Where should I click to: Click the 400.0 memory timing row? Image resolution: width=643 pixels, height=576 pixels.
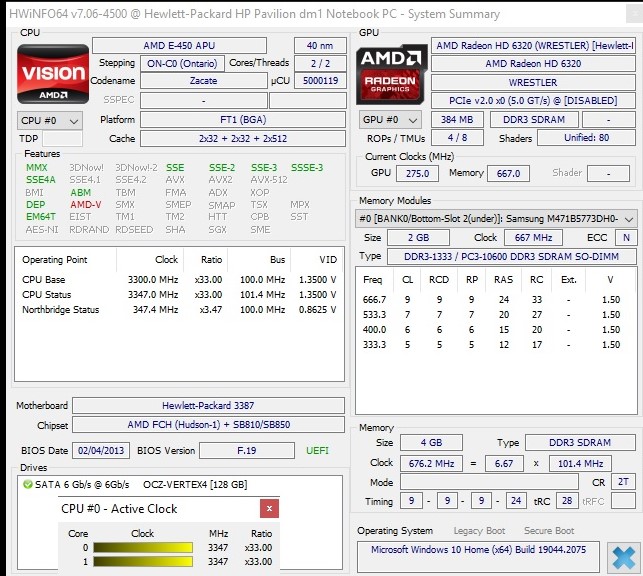pyautogui.click(x=495, y=330)
